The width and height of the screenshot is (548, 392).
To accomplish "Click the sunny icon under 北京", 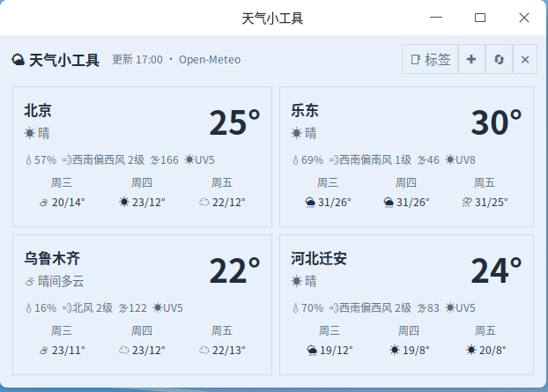I will tap(30, 133).
